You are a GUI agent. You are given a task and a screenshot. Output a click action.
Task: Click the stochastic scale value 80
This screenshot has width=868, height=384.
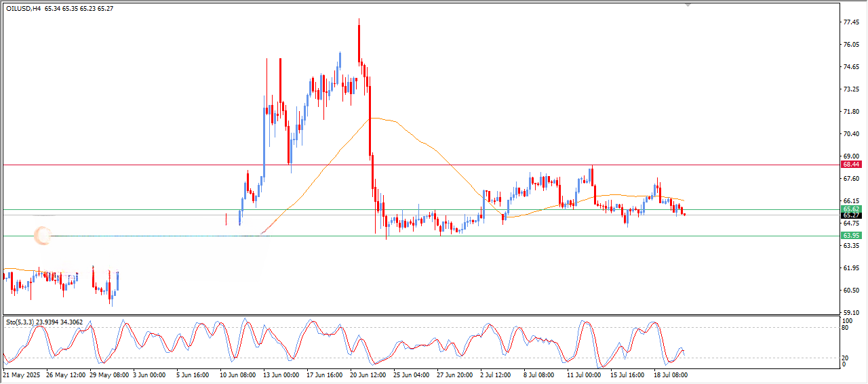click(x=846, y=328)
